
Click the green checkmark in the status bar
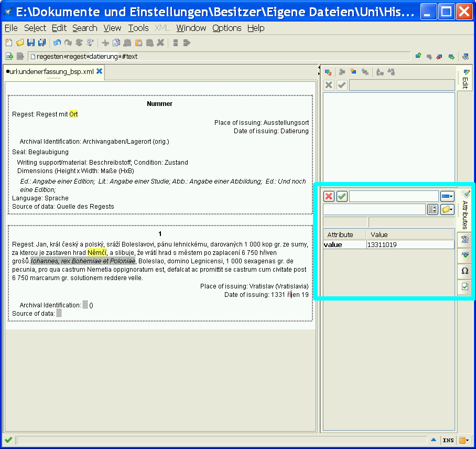pos(8,440)
